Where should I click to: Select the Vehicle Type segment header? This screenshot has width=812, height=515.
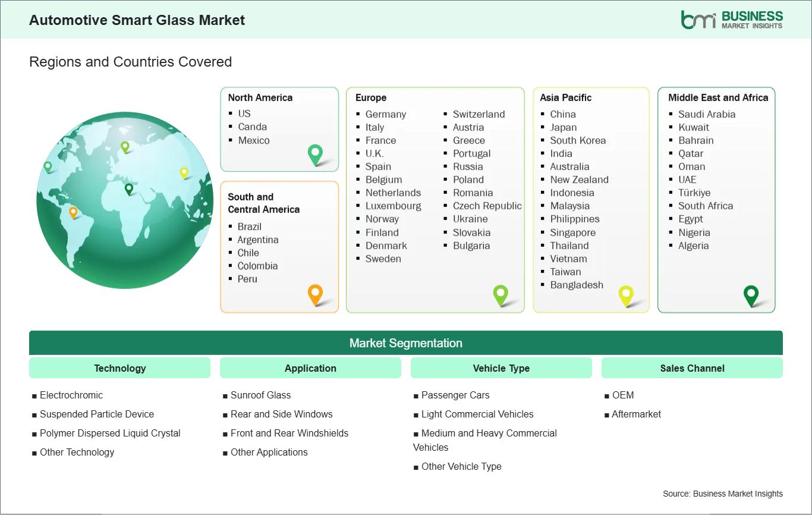tap(501, 368)
